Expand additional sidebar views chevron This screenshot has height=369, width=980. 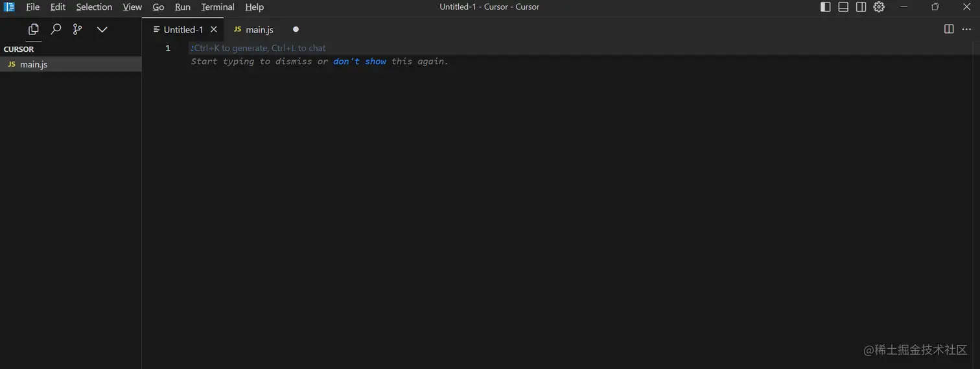coord(102,29)
